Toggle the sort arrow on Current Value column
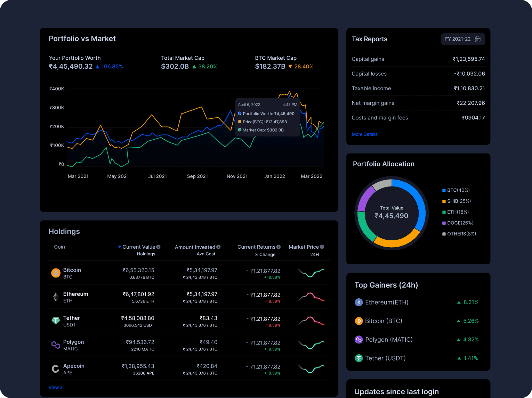The height and width of the screenshot is (398, 532). point(119,247)
